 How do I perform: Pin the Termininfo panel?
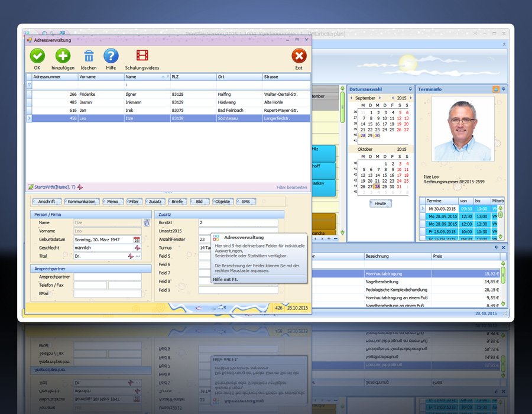504,89
